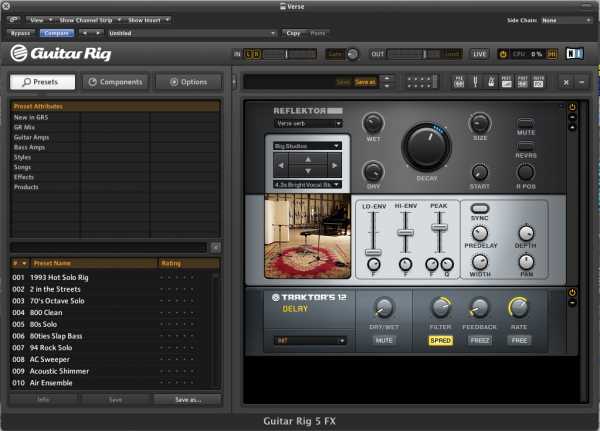Click the delay RATE knob
The height and width of the screenshot is (431, 600).
coord(518,308)
